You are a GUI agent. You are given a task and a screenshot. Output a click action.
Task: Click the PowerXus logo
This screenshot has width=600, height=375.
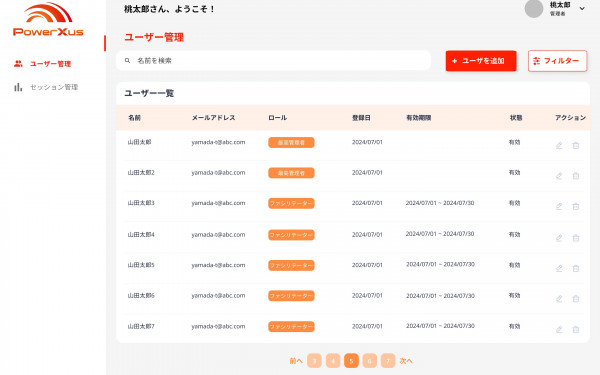tap(48, 20)
